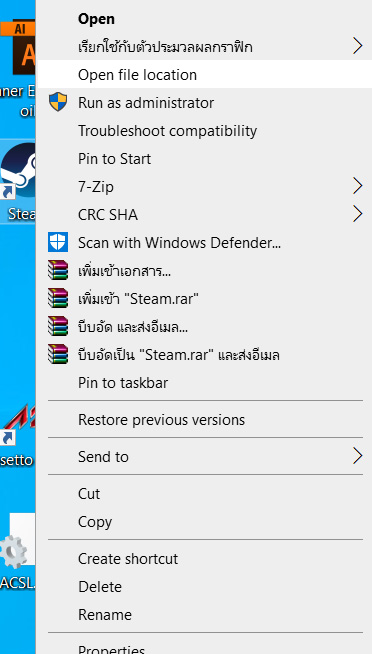Click the Run as administrator shield icon

pos(58,102)
